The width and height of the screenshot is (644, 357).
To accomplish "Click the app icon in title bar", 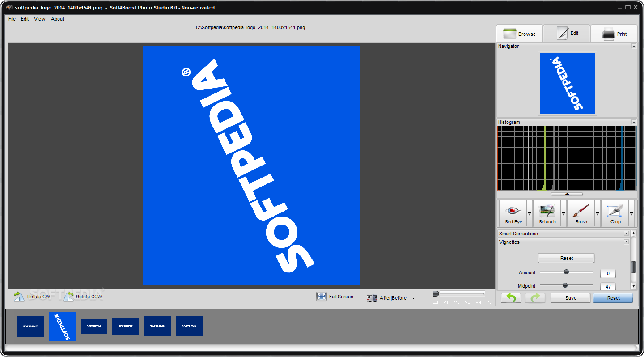I will (x=9, y=8).
